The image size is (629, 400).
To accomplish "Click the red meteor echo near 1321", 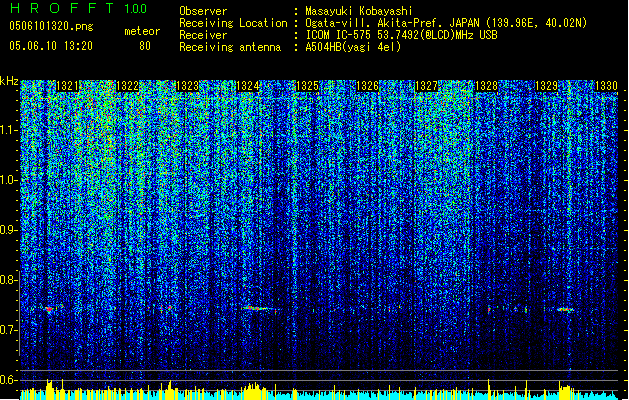I will (x=49, y=309).
